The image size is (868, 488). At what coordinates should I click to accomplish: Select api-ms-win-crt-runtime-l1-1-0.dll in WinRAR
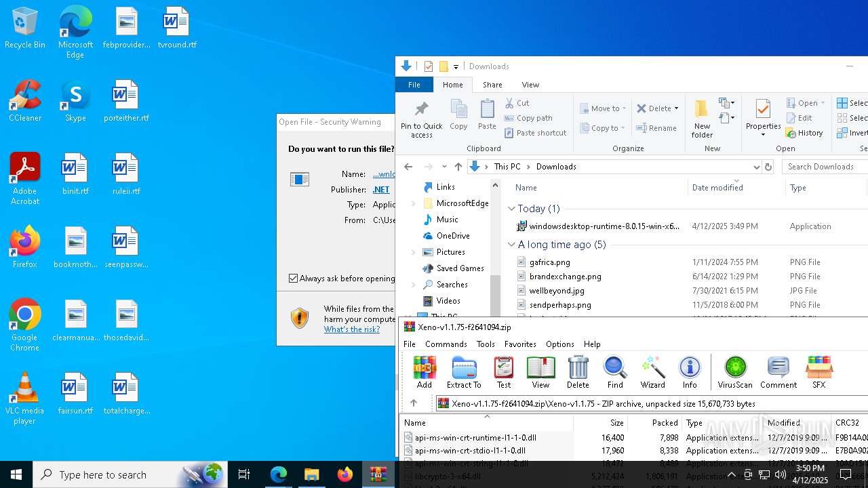point(475,438)
